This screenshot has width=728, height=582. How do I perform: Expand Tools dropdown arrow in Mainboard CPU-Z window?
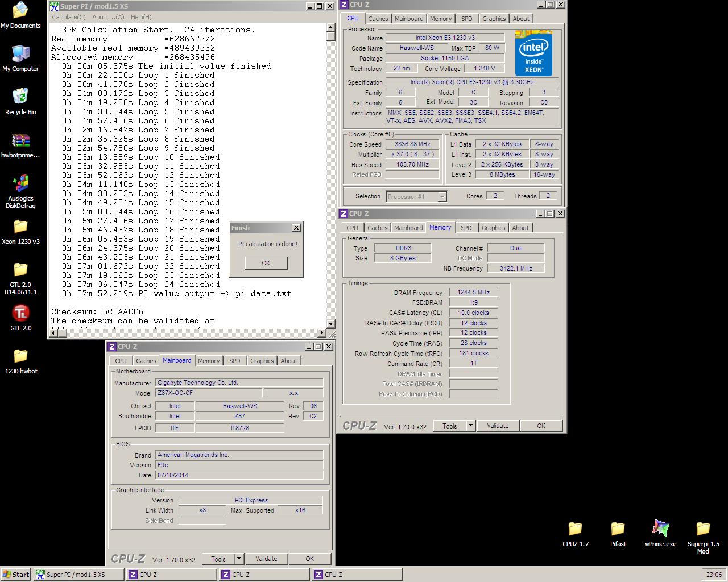point(239,559)
